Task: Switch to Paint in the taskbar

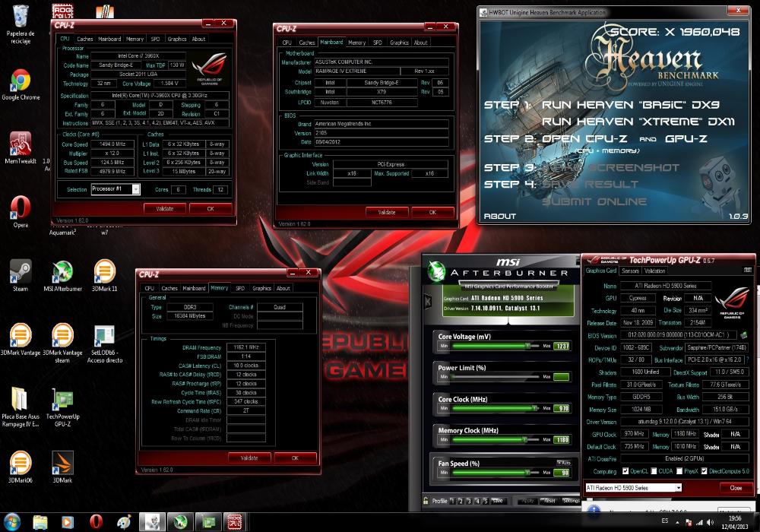Action: click(124, 522)
